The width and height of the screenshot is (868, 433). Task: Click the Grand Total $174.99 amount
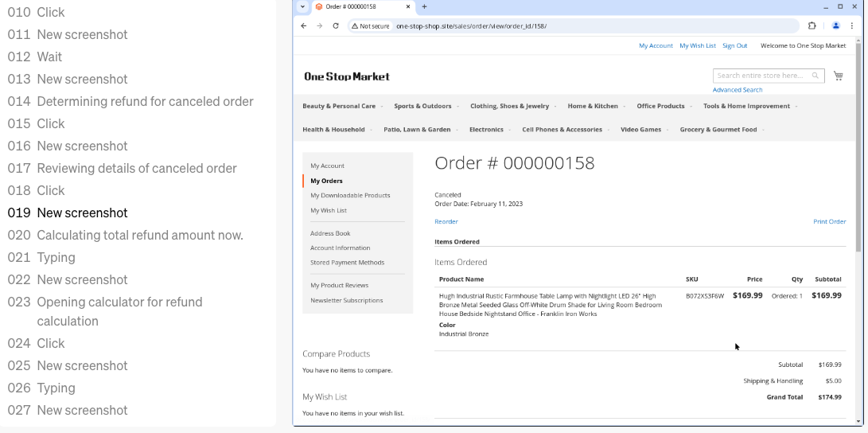830,397
